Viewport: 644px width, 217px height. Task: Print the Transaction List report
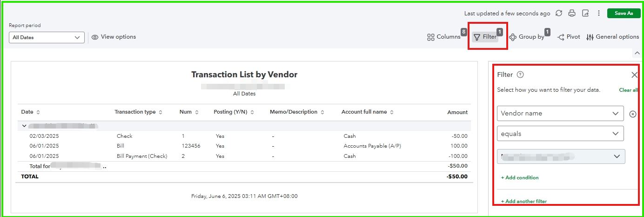[572, 14]
